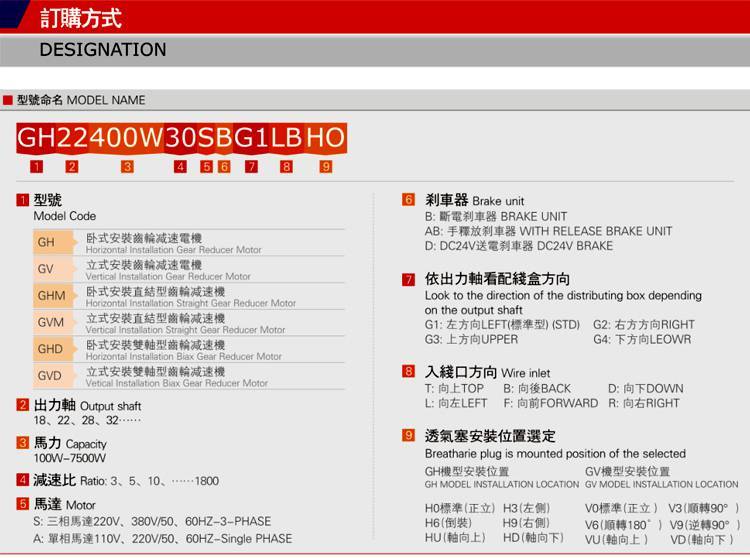Image resolution: width=750 pixels, height=558 pixels.
Task: Click the DESIGNATION header bar
Action: 375,50
